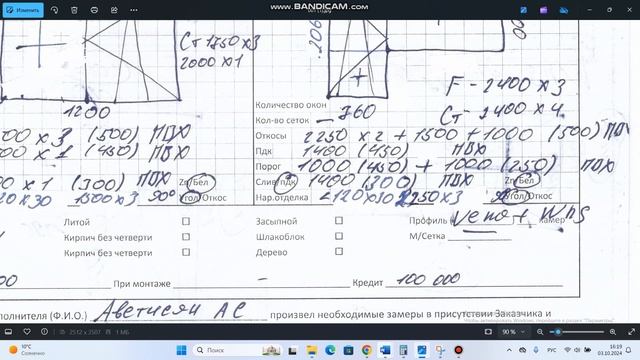Click the microphone tray icon
Screen dimensions: 640x360
point(536,350)
